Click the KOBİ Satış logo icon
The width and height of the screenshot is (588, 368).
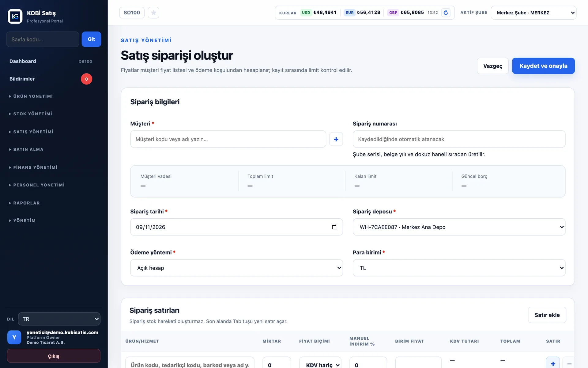click(15, 16)
